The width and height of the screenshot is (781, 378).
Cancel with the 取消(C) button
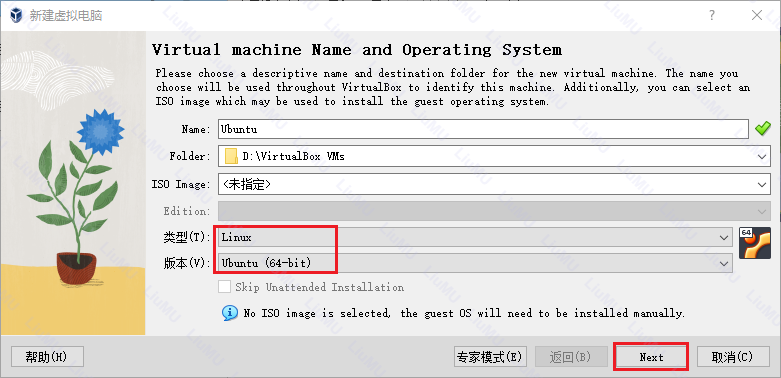tap(732, 357)
